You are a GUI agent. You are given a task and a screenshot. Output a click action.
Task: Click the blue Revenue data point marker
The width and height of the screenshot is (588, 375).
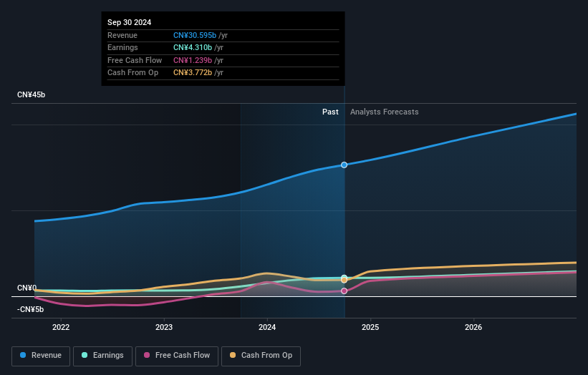(x=344, y=165)
